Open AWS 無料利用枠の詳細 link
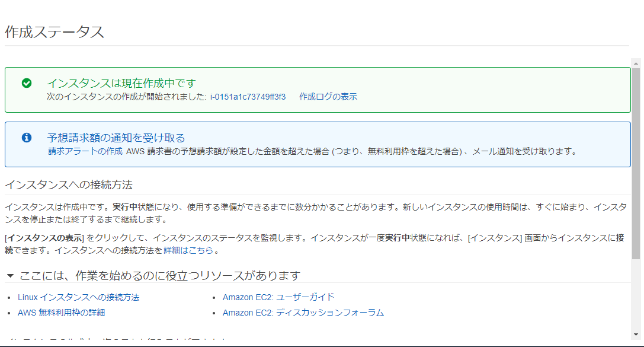 pos(61,313)
